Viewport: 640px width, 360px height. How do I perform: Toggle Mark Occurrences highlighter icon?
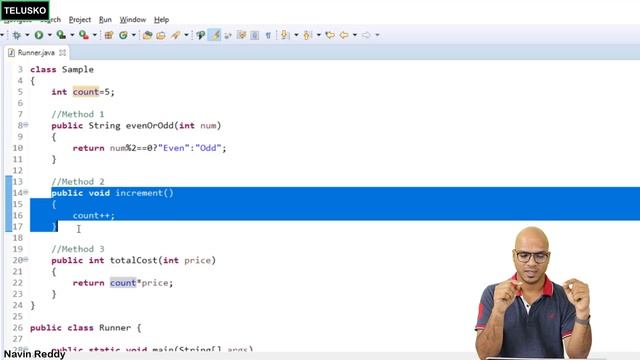click(x=214, y=35)
